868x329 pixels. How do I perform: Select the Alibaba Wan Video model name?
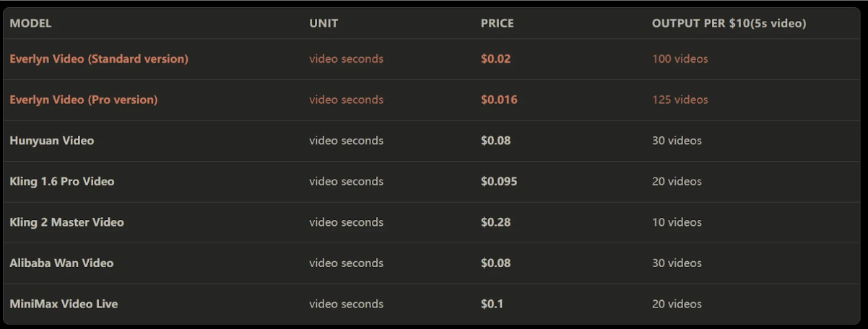coord(61,263)
